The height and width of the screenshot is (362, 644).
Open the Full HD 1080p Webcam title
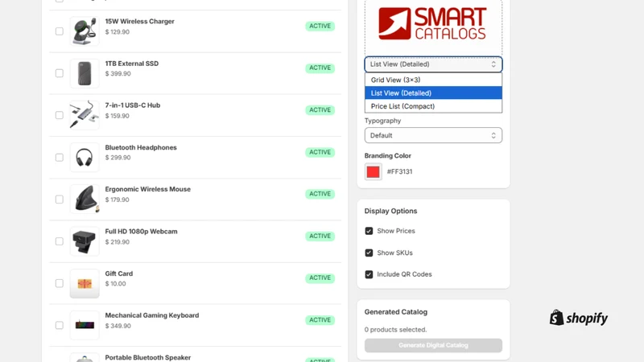(x=142, y=232)
